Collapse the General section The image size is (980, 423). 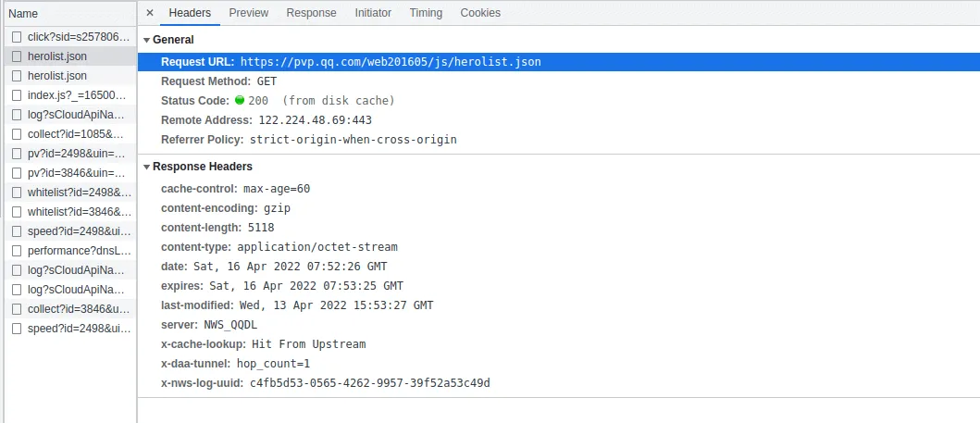coord(147,40)
